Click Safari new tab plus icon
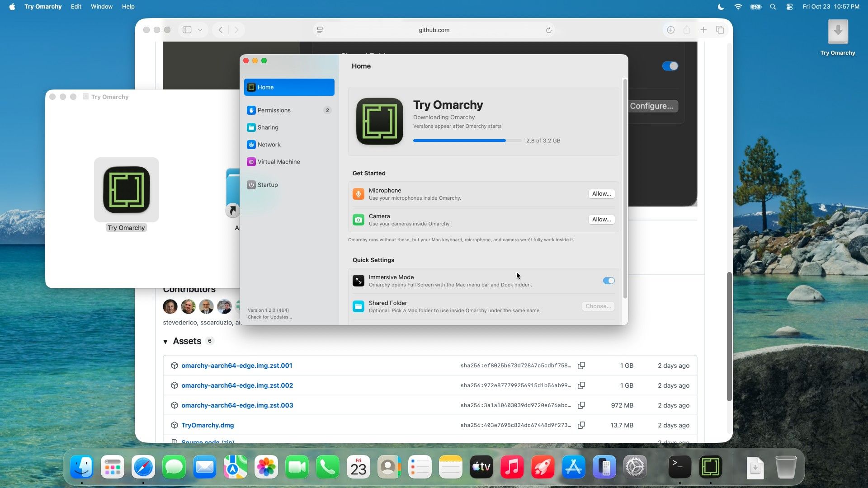This screenshot has width=868, height=488. (x=703, y=30)
